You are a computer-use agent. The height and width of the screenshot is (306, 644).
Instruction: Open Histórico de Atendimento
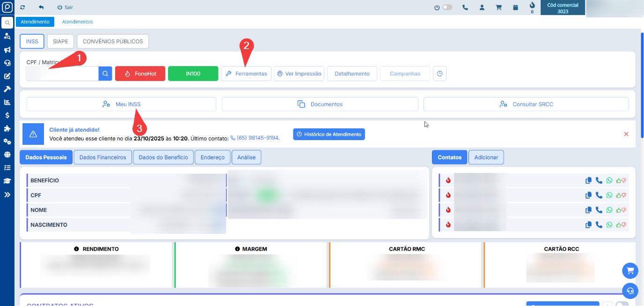pos(329,134)
